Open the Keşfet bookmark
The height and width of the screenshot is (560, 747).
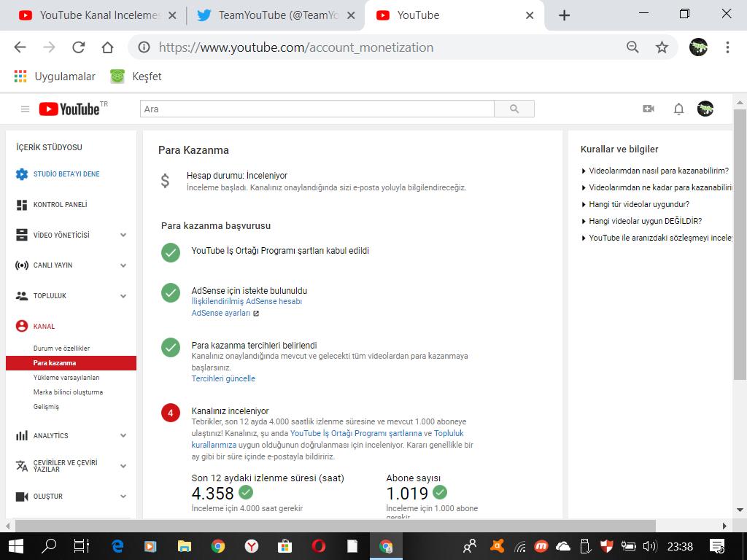[x=136, y=76]
